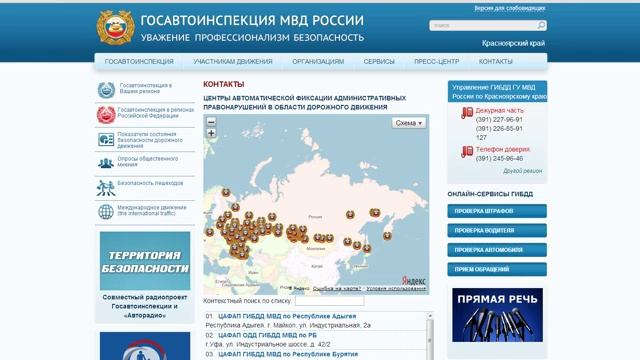The height and width of the screenshot is (360, 640).
Task: Click ПРОВЕРКА ВОДИТЕЛЯ button
Action: 497,230
